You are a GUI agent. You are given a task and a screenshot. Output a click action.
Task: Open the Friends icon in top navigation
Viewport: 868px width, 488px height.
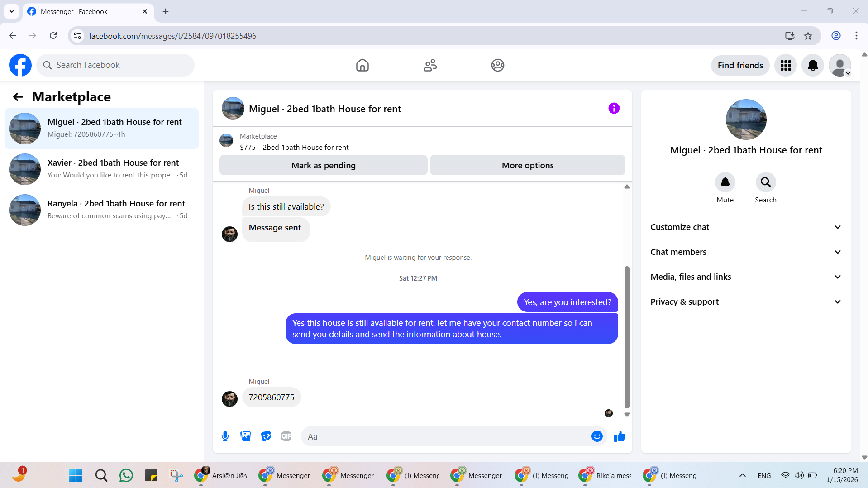pos(430,65)
